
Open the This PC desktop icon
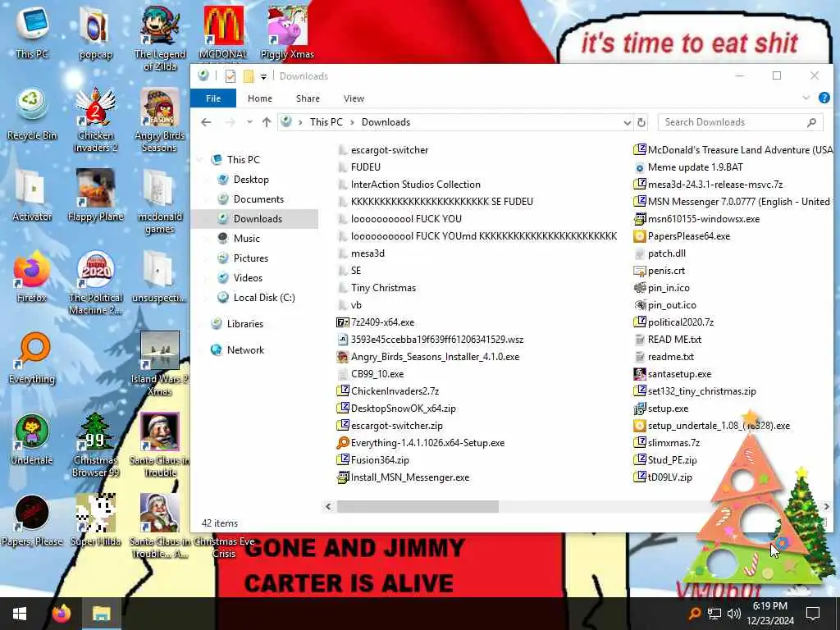point(32,32)
